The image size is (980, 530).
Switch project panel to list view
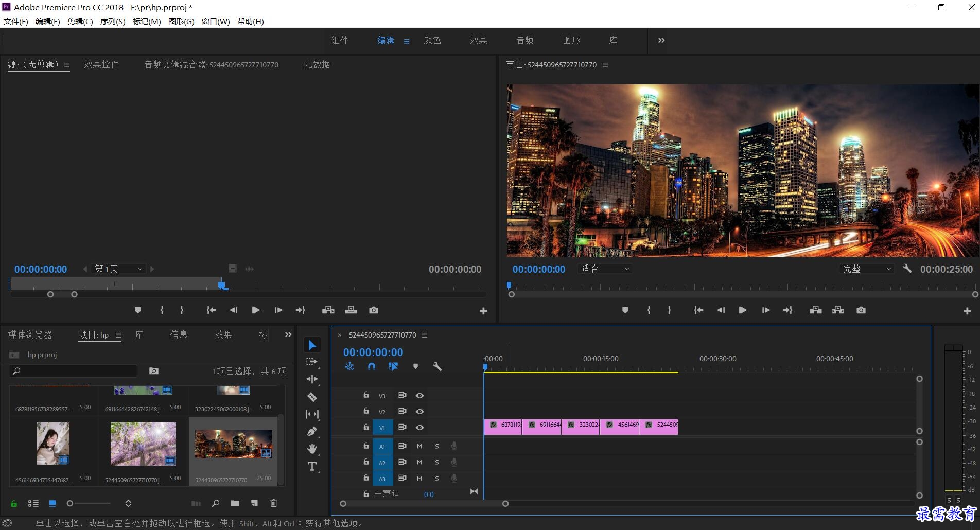[33, 503]
